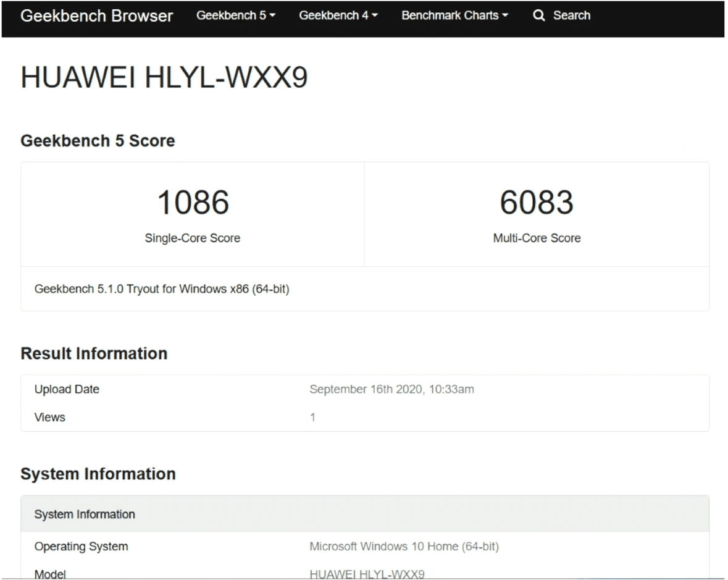Image resolution: width=728 pixels, height=580 pixels.
Task: Click the magnifying glass search icon
Action: coord(538,15)
